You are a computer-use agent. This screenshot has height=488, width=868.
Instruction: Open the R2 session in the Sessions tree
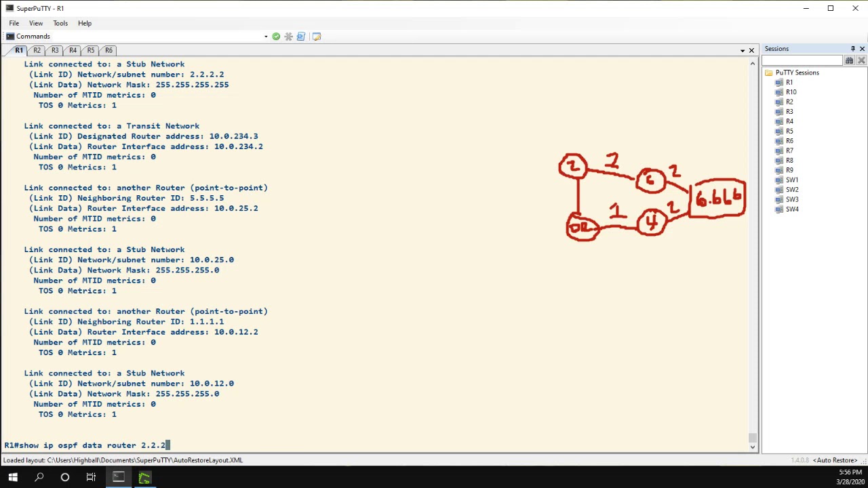click(789, 102)
